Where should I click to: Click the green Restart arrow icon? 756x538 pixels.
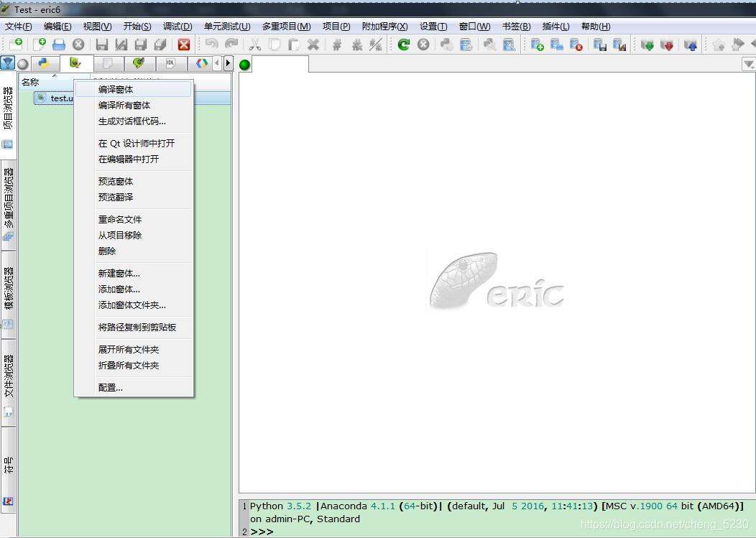tap(404, 45)
